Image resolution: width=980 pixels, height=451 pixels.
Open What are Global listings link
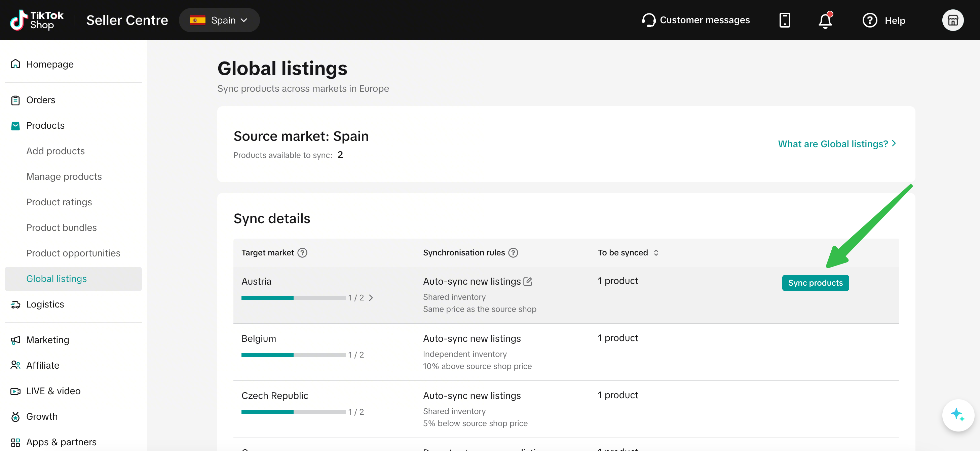click(x=837, y=144)
